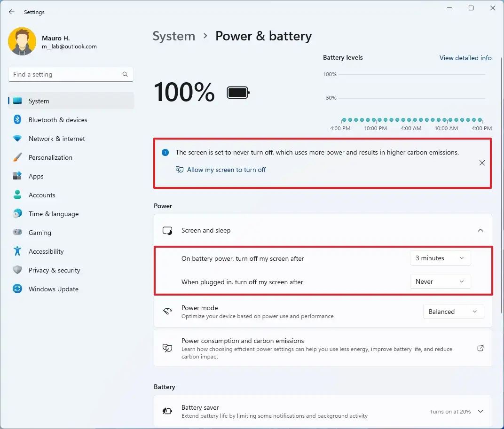Open external link icon for power consumption
This screenshot has height=429, width=504.
480,348
